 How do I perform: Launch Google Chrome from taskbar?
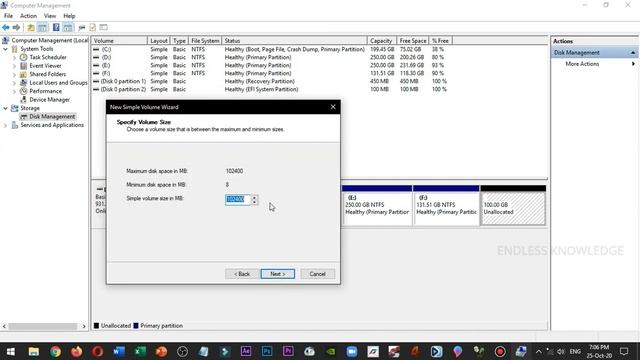(55, 351)
